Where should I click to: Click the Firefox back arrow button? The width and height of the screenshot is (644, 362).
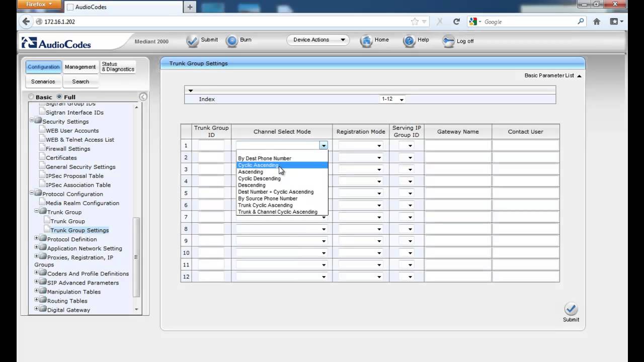tap(26, 22)
